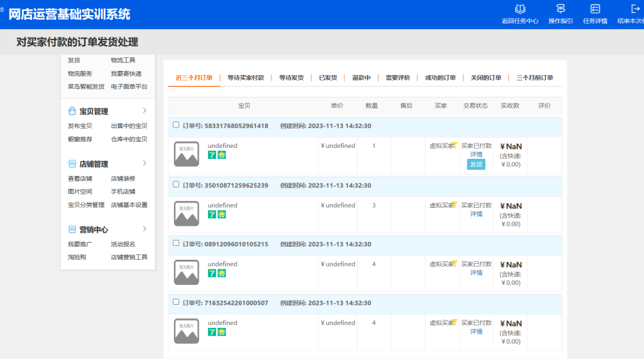Open the 已发货 tab
Viewport: 644px width, 362px height.
(x=328, y=78)
